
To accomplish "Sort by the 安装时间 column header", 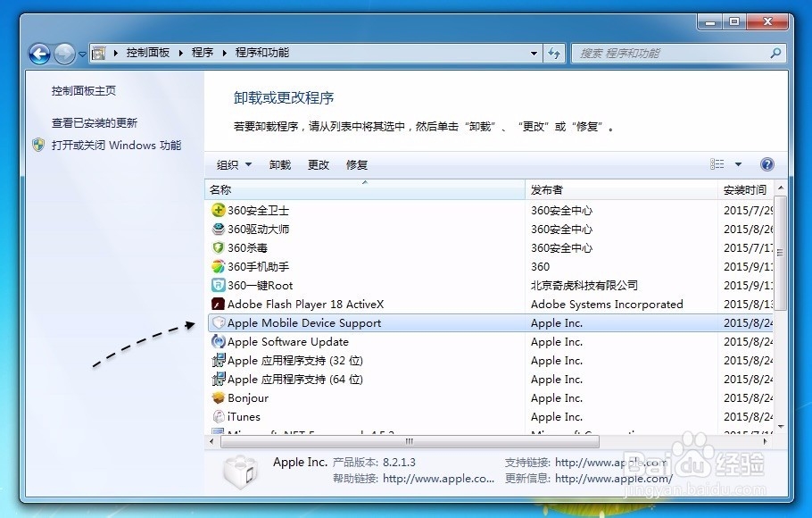I will click(x=746, y=189).
